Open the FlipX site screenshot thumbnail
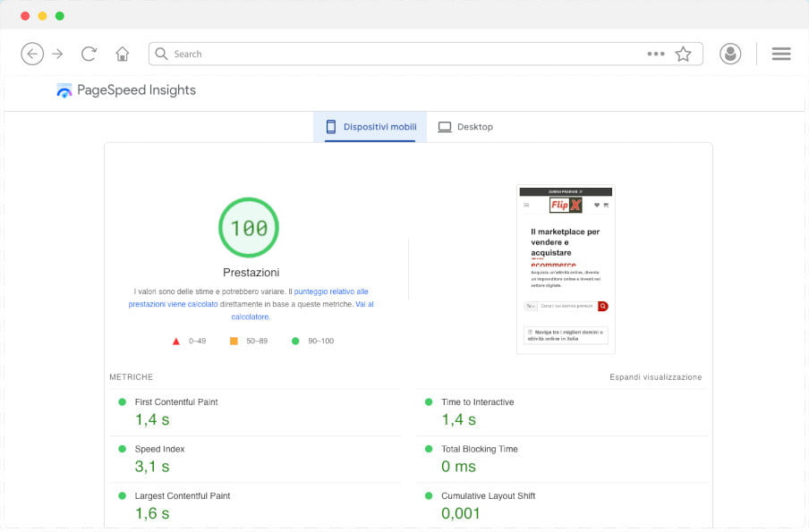 pos(566,268)
